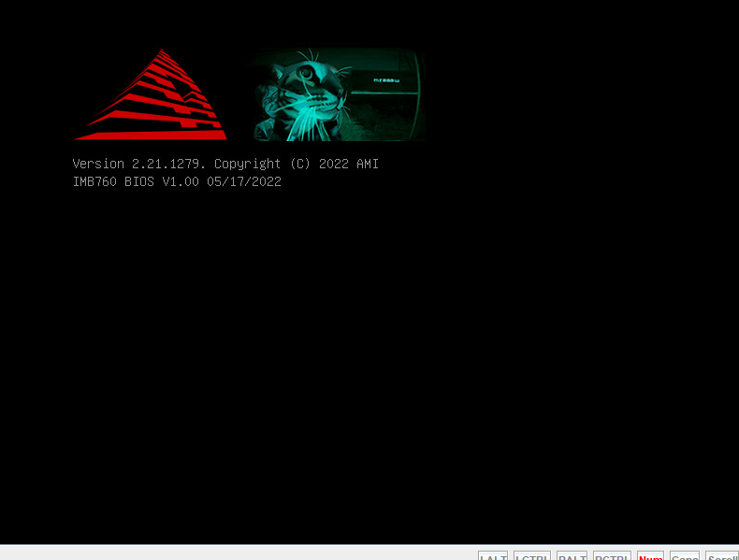Toggle the Caps lock indicator
This screenshot has width=739, height=560.
coord(685,555)
